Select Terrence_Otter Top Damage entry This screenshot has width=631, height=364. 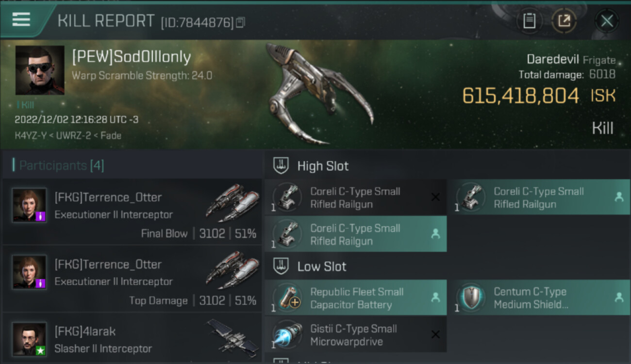pos(132,279)
